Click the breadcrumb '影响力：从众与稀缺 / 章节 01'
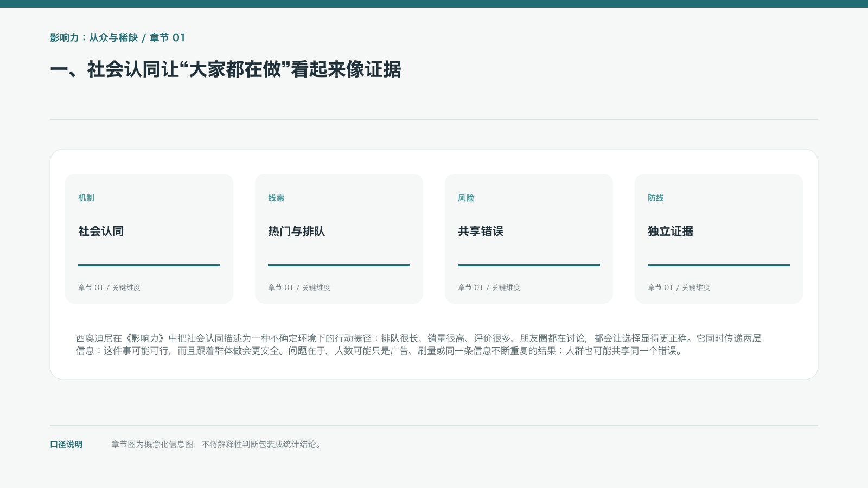 tap(118, 37)
